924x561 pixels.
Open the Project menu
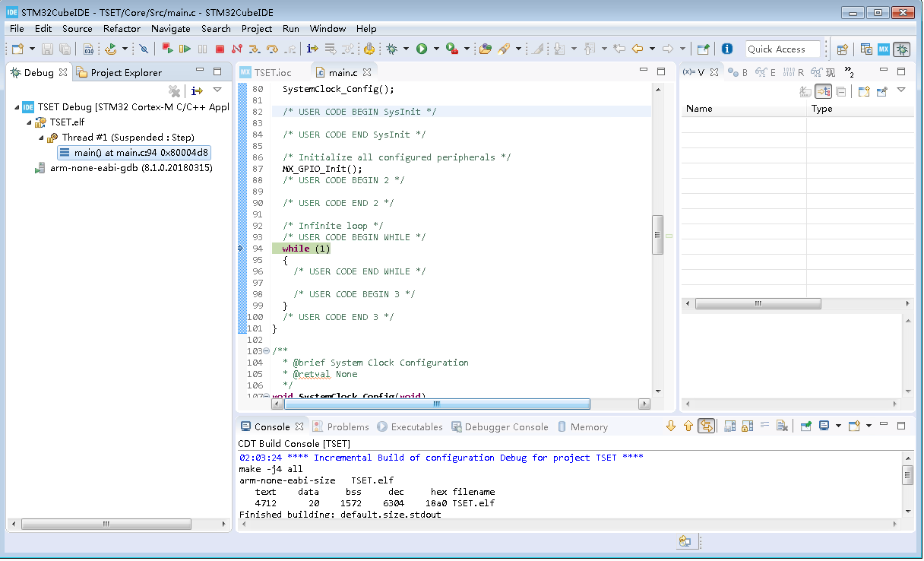tap(257, 28)
